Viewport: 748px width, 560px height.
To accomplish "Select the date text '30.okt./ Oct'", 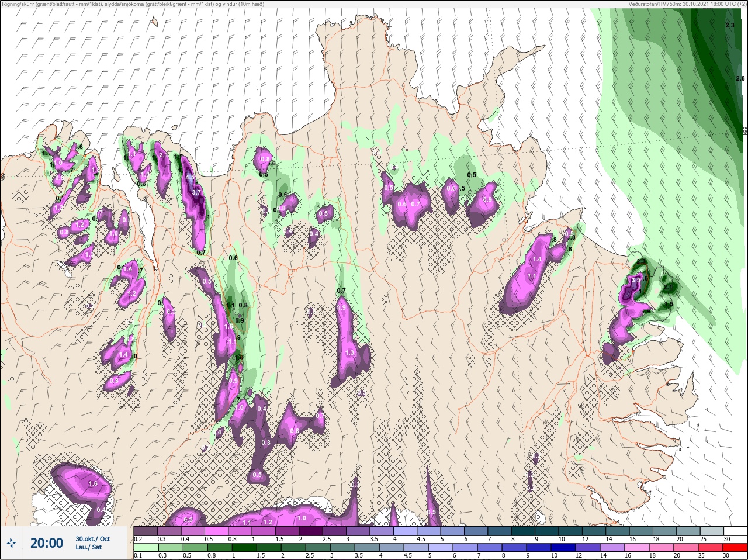I will coord(92,539).
